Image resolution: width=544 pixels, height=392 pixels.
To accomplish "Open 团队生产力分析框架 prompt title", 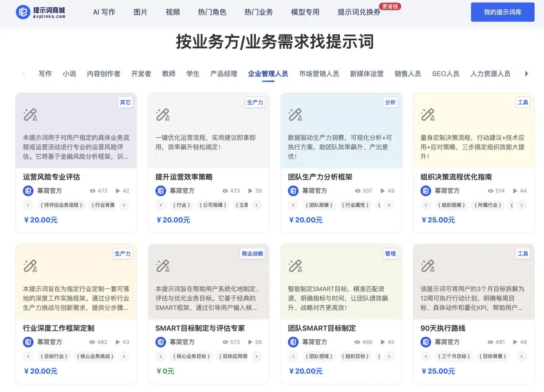I will pyautogui.click(x=320, y=177).
